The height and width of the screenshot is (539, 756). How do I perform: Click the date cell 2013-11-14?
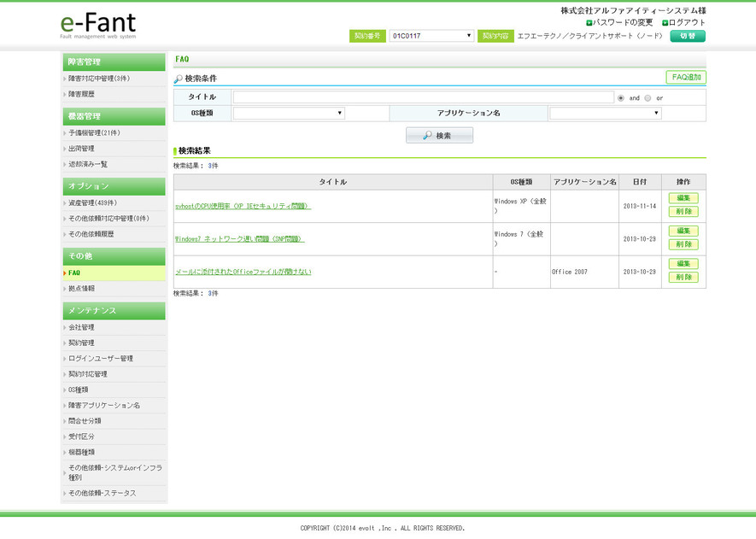coord(640,207)
